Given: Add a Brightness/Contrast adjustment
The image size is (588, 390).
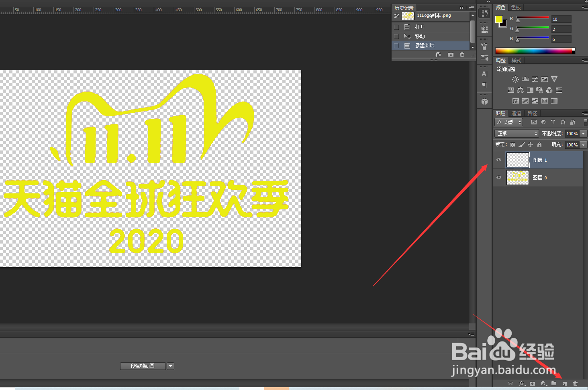Looking at the screenshot, I should coord(515,79).
